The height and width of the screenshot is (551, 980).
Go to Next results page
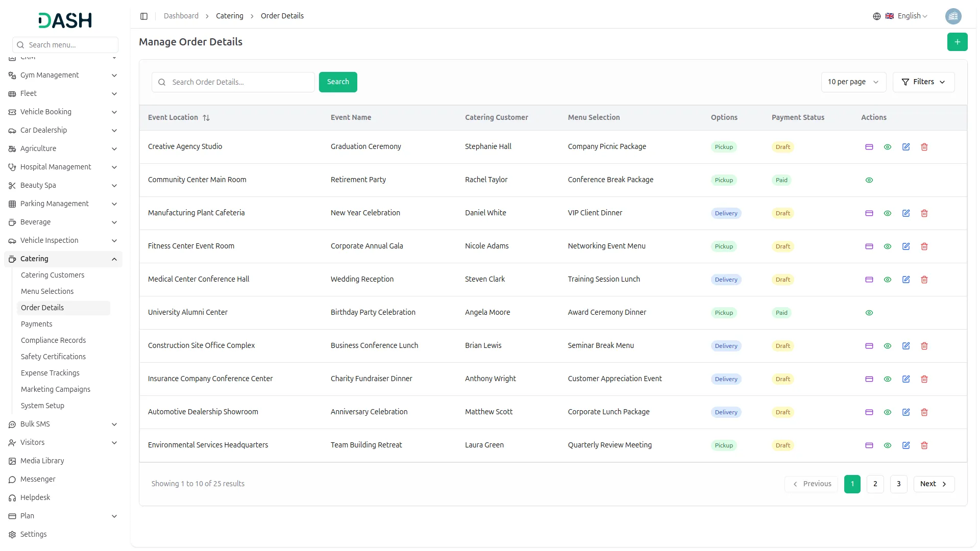pyautogui.click(x=933, y=484)
